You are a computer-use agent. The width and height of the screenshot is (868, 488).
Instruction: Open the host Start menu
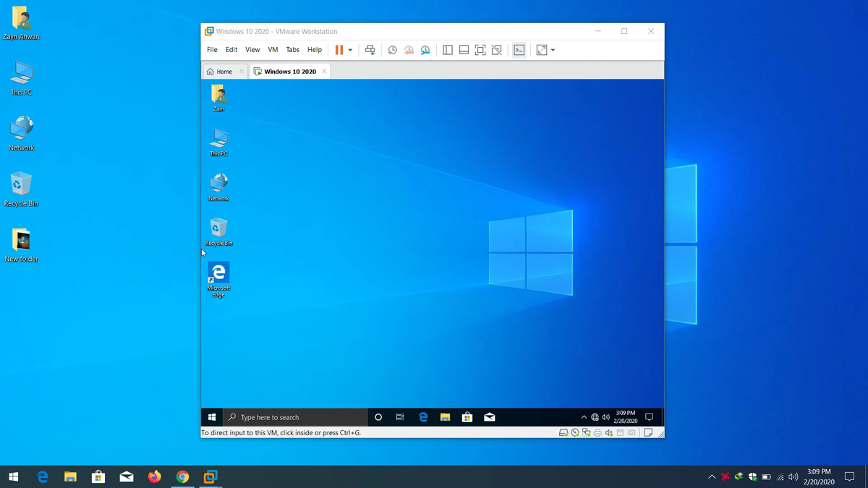point(13,476)
